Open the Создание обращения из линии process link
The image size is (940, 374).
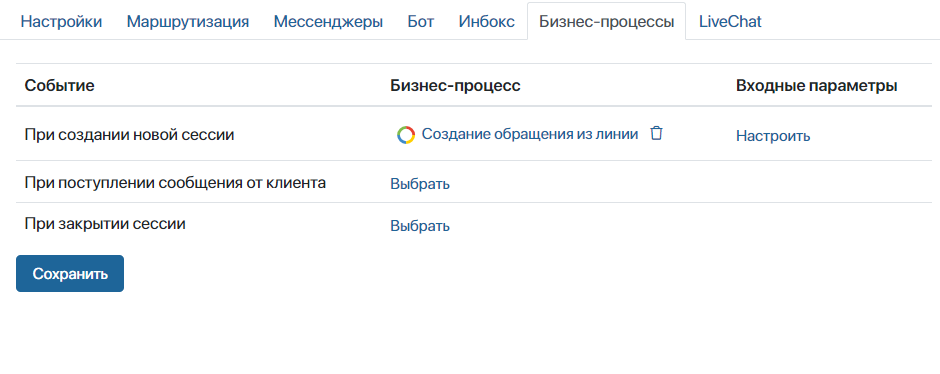tap(530, 134)
